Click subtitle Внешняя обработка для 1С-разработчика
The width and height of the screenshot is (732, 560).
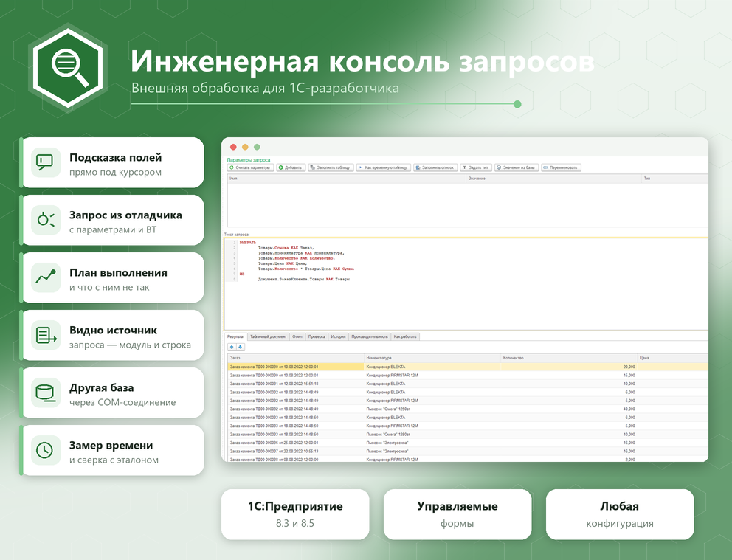tap(265, 89)
